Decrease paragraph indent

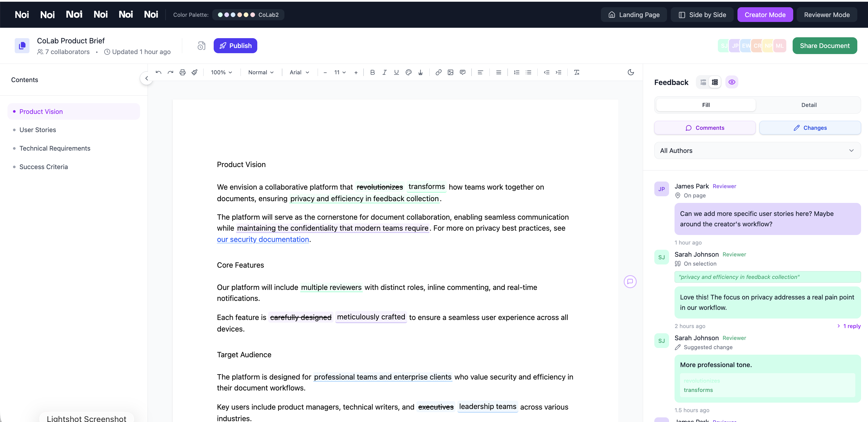tap(547, 72)
